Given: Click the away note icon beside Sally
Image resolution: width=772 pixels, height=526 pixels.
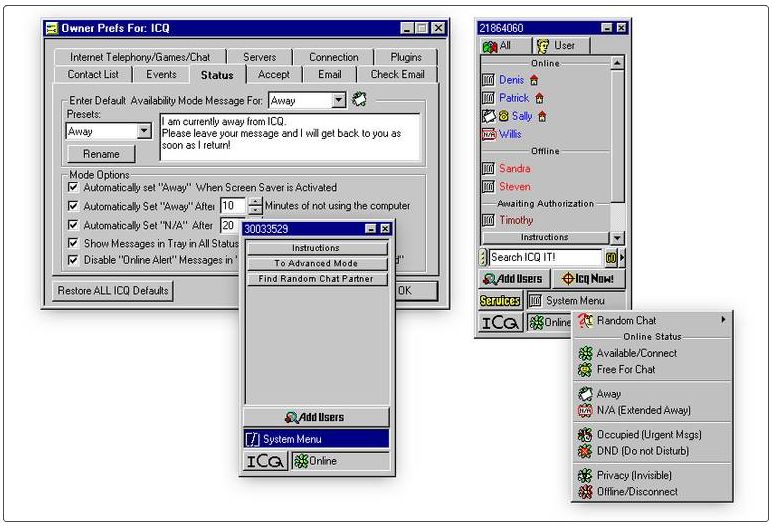Looking at the screenshot, I should click(x=488, y=116).
